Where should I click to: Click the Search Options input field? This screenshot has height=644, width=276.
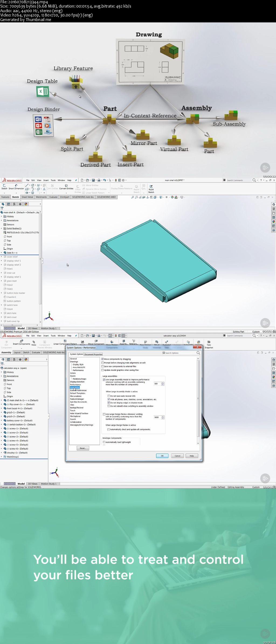click(179, 353)
